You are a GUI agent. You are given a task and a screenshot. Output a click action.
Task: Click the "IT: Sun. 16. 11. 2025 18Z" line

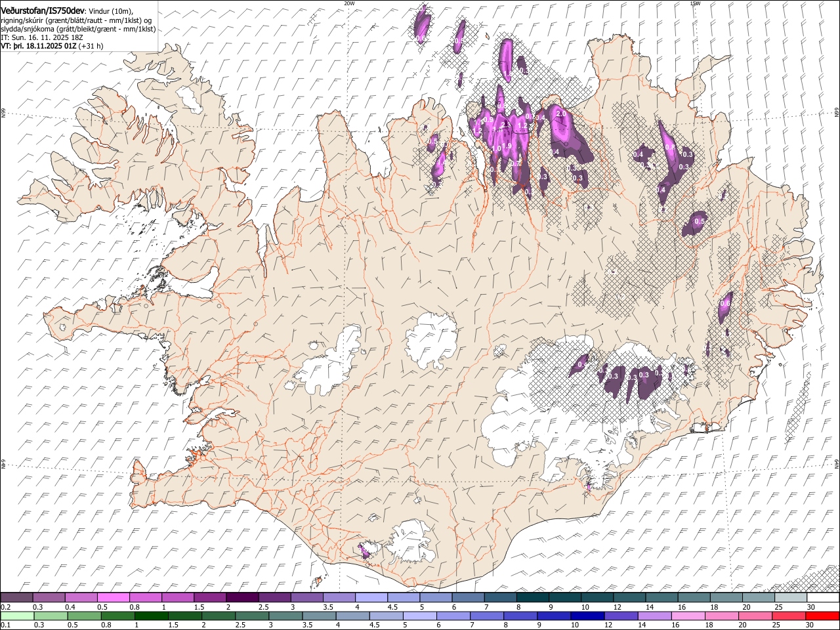[42, 37]
